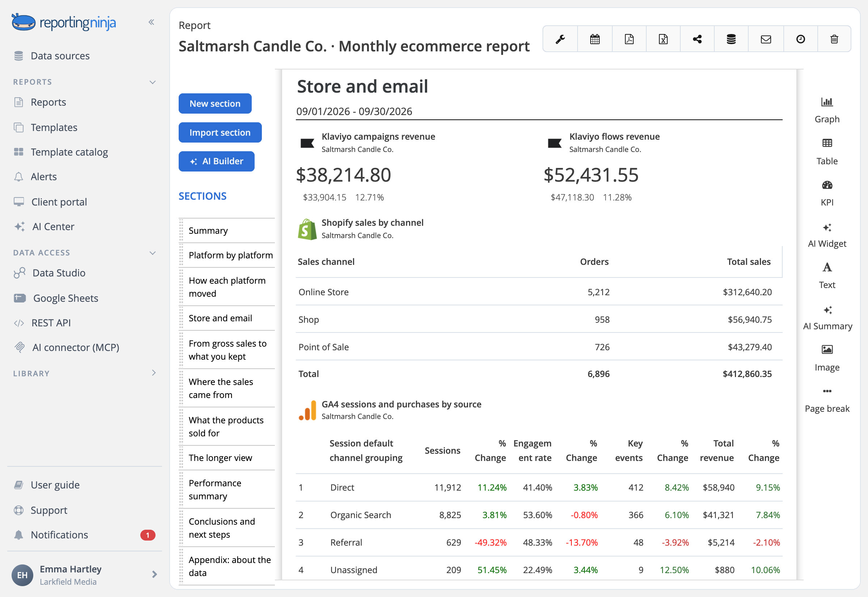Click the Online Store row in sales table
The image size is (868, 597).
click(539, 292)
